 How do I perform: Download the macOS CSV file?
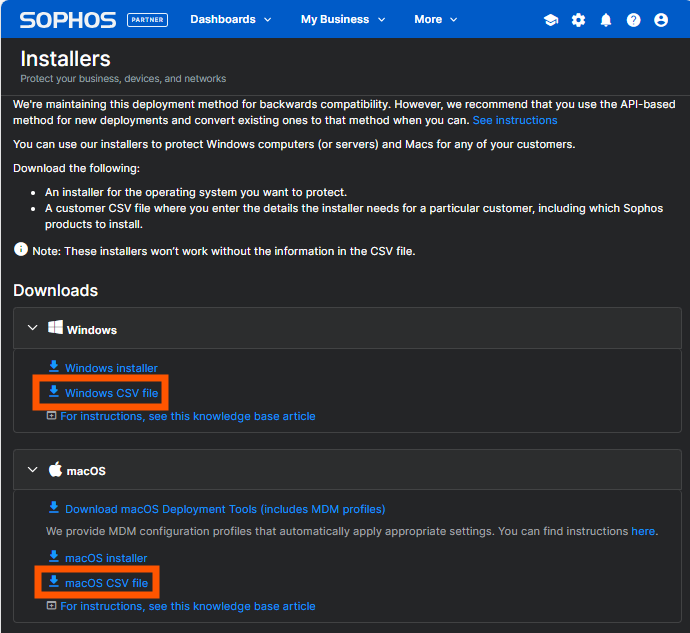tap(106, 583)
